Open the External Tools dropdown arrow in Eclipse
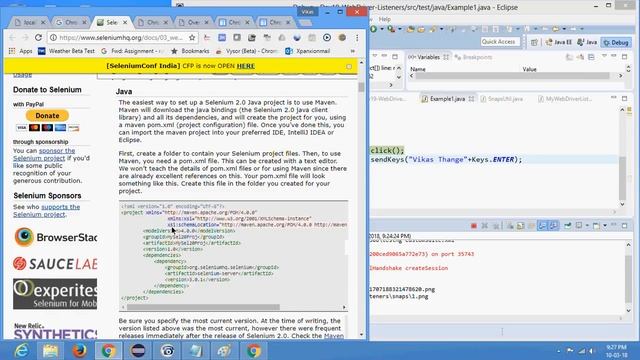This screenshot has width=640, height=360. pyautogui.click(x=400, y=29)
